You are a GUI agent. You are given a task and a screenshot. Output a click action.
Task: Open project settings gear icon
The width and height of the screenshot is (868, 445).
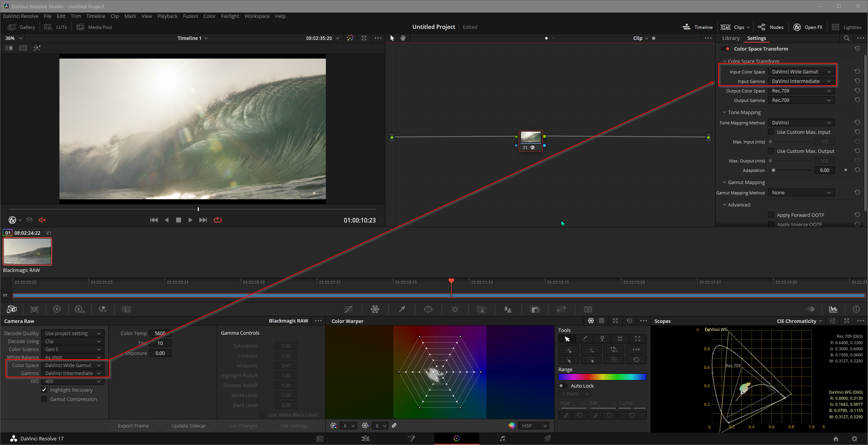[x=854, y=439]
